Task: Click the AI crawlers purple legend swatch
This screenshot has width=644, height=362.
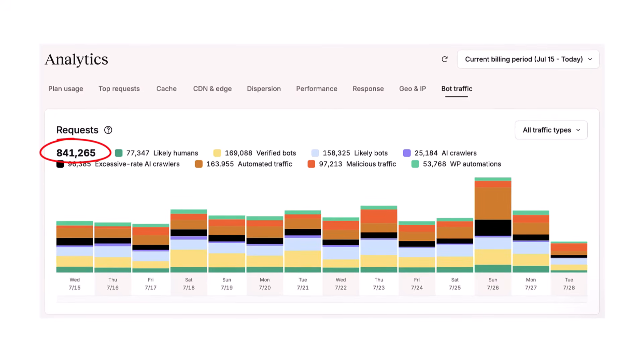Action: click(407, 153)
